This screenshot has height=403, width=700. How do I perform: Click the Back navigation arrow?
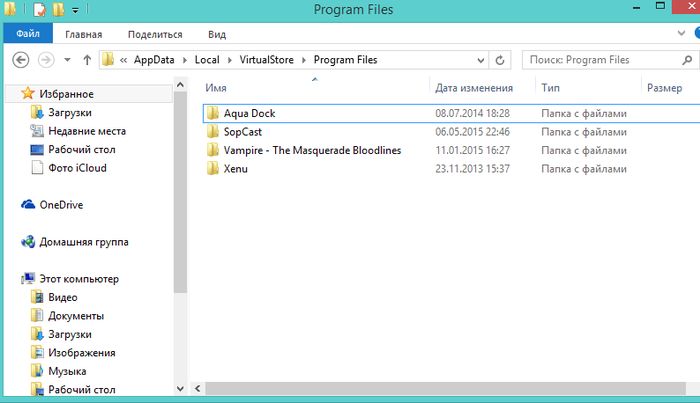(x=21, y=60)
